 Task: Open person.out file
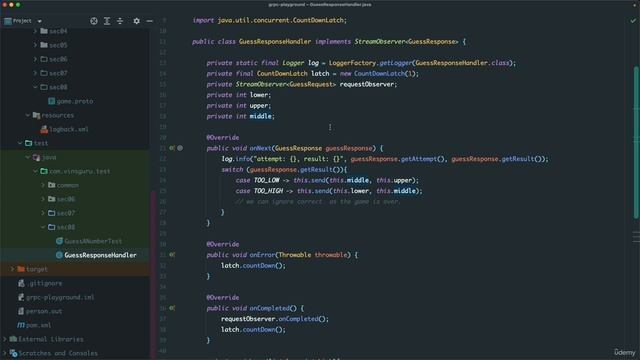click(x=40, y=311)
